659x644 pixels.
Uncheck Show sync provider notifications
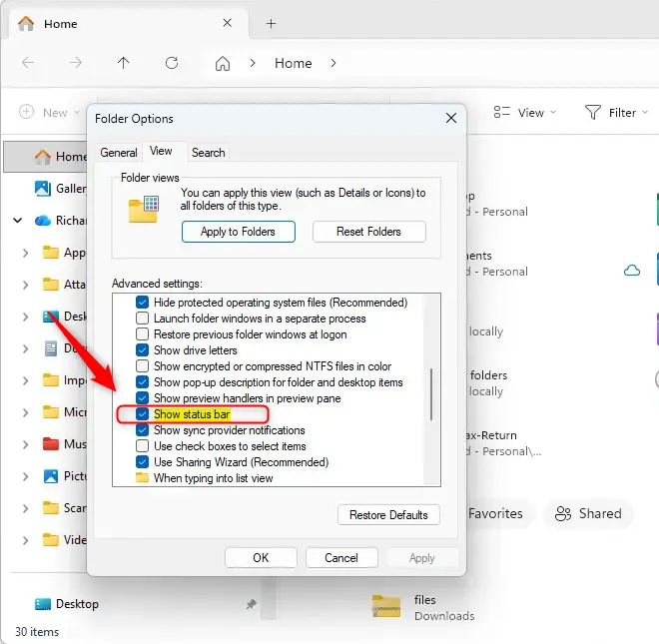pos(142,430)
